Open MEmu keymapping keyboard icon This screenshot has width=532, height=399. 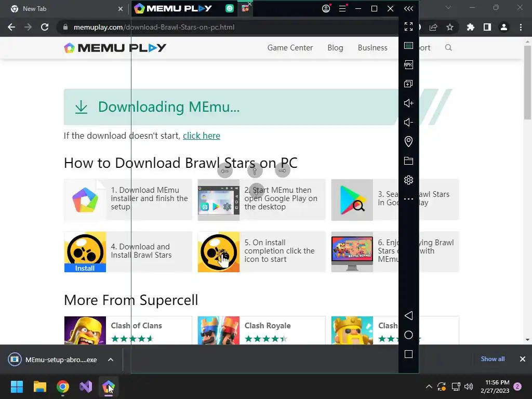click(x=408, y=46)
